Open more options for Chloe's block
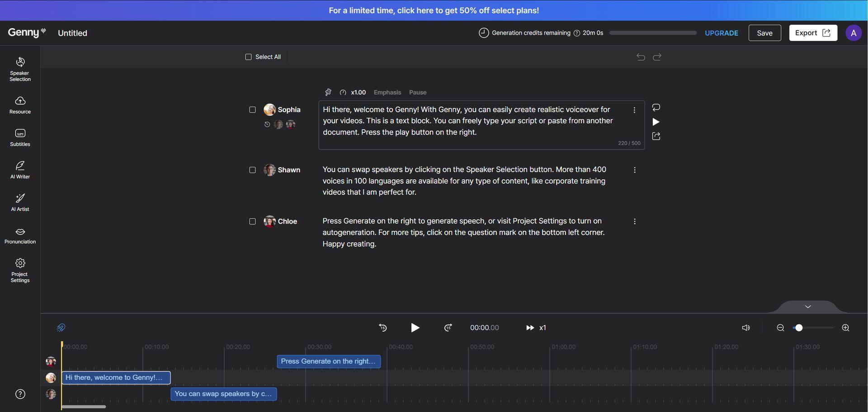Image resolution: width=868 pixels, height=412 pixels. click(x=635, y=221)
